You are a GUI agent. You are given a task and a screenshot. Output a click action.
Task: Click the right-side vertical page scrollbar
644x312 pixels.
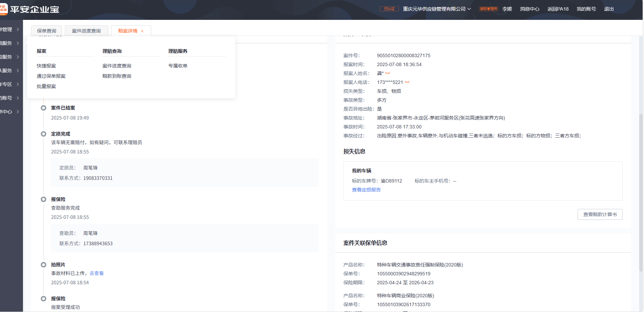click(x=641, y=192)
